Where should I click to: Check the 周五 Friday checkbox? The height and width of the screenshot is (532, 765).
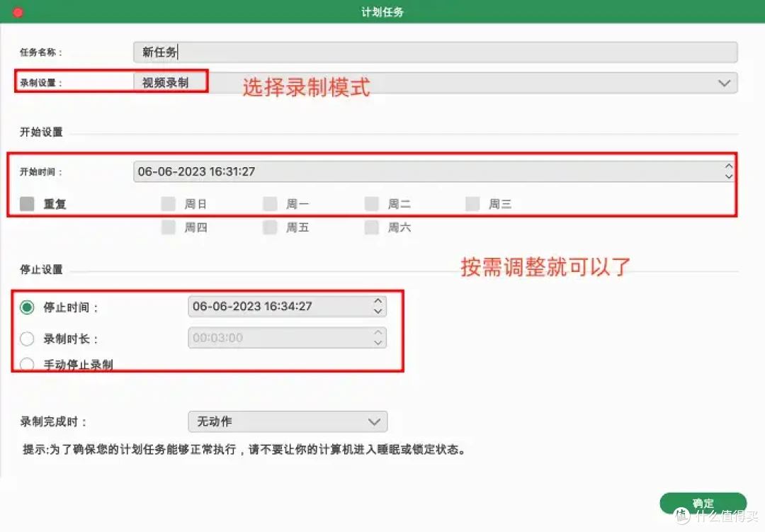tap(270, 227)
